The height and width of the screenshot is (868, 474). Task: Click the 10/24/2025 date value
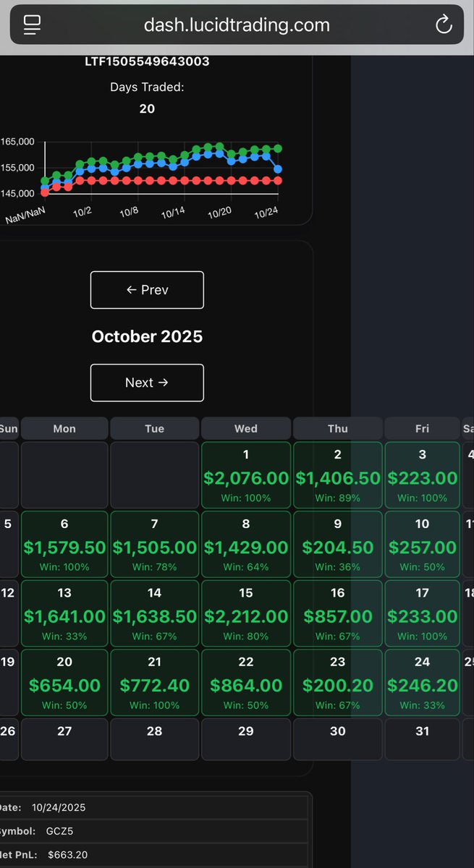[60, 807]
